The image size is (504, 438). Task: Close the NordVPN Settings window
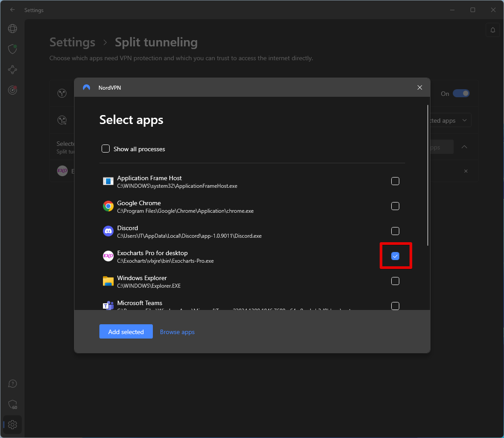coord(493,10)
